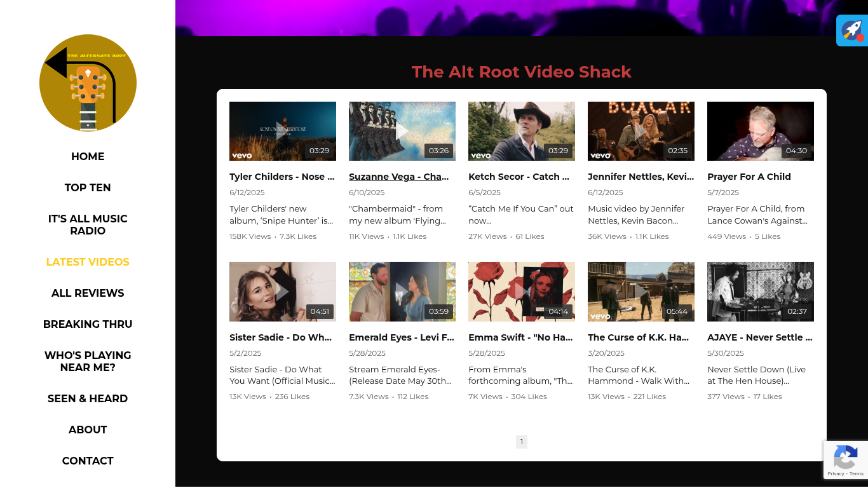Click the reCAPTCHA badge icon

846,457
